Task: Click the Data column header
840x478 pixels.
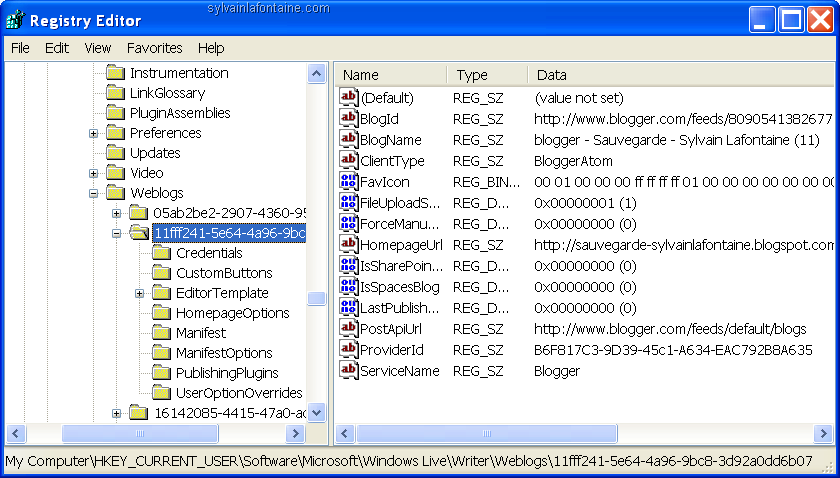Action: point(681,75)
